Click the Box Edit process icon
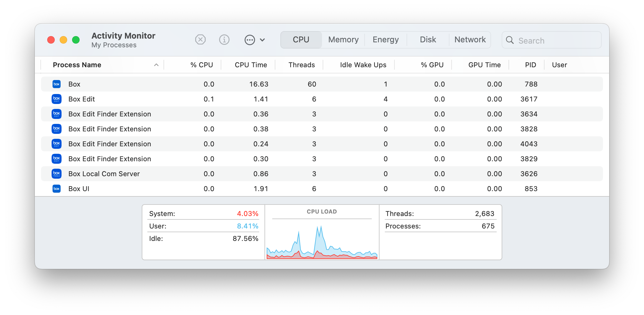This screenshot has width=644, height=315. click(57, 99)
